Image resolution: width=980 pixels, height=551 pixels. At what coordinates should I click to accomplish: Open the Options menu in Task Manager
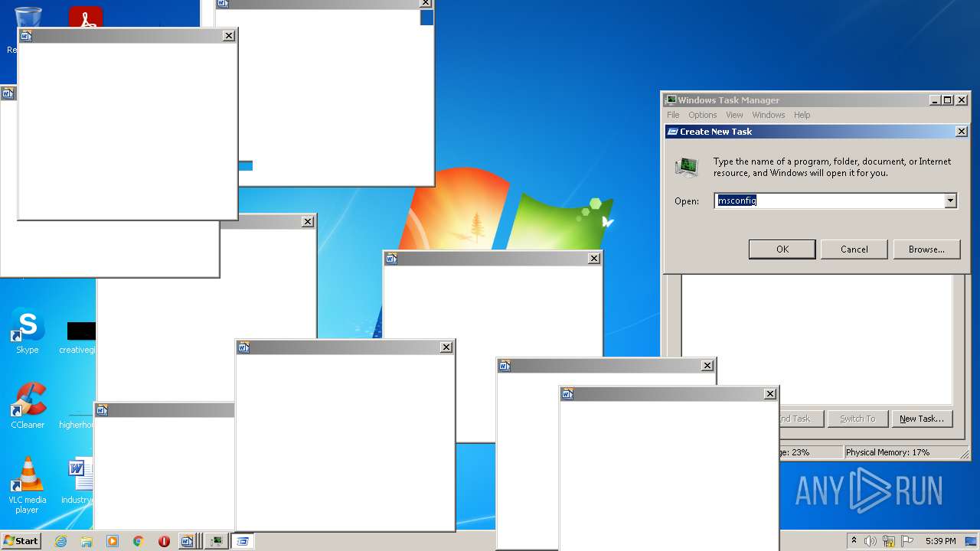[x=702, y=115]
